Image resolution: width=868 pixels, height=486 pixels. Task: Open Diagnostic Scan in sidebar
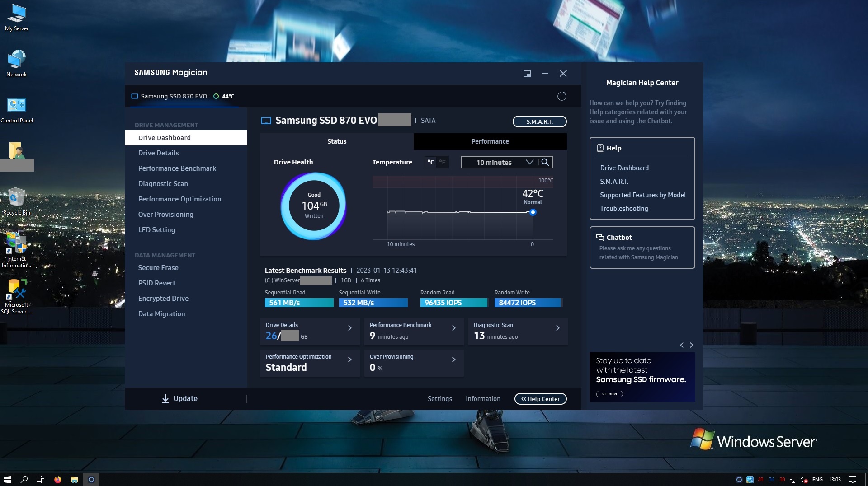coord(186,184)
